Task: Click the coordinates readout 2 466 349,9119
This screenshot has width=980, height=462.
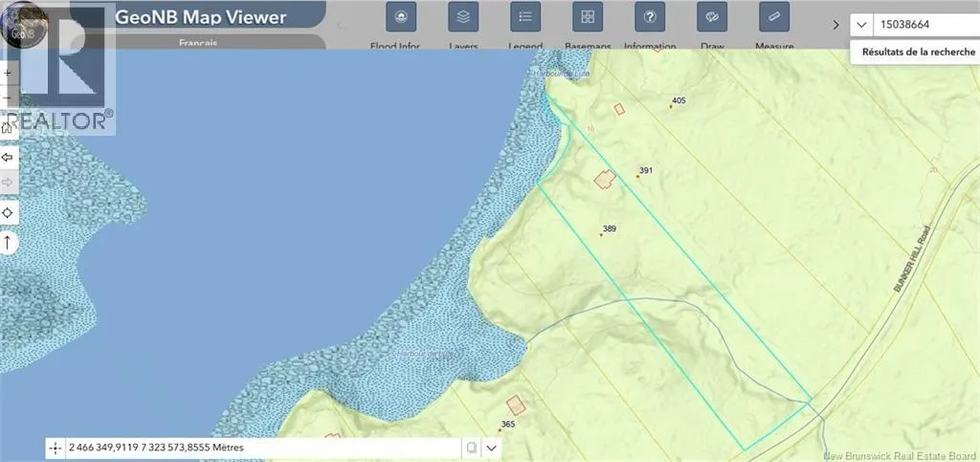Action: click(156, 448)
